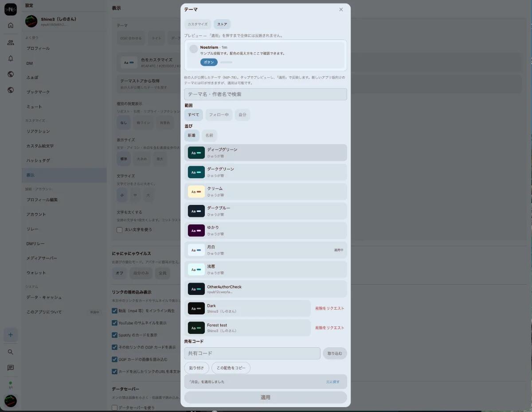Select the Dark theme by Shino3

(x=247, y=309)
